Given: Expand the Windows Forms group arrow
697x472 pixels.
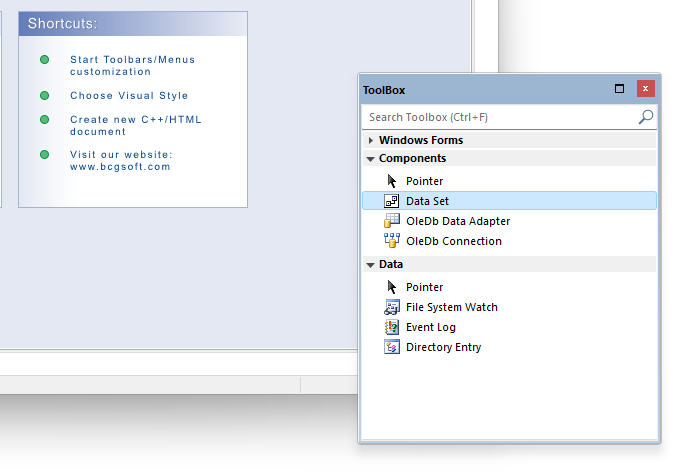Looking at the screenshot, I should pos(371,140).
